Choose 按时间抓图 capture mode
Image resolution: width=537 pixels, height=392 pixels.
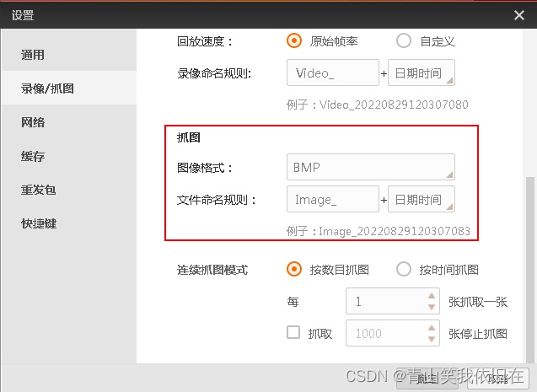pos(404,269)
